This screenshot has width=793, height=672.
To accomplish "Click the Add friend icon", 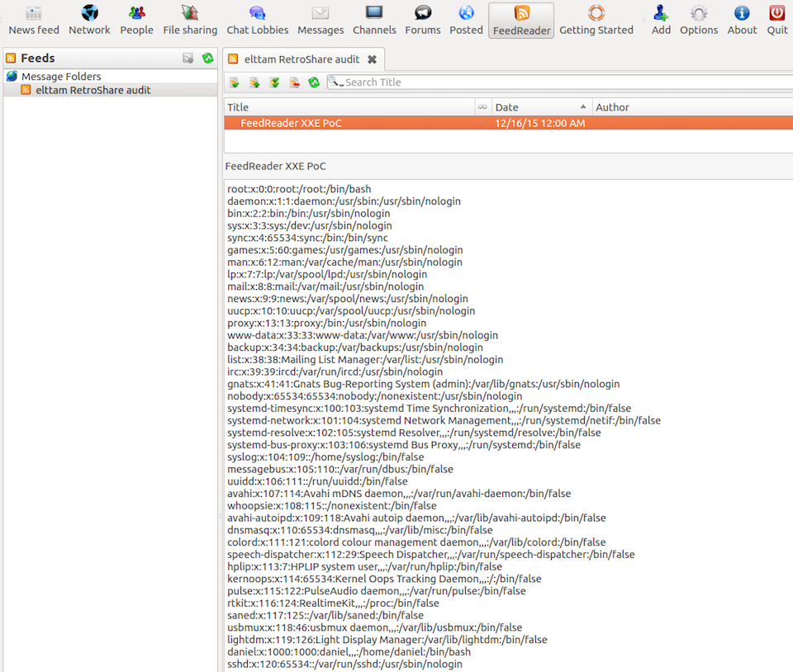I will (x=661, y=20).
